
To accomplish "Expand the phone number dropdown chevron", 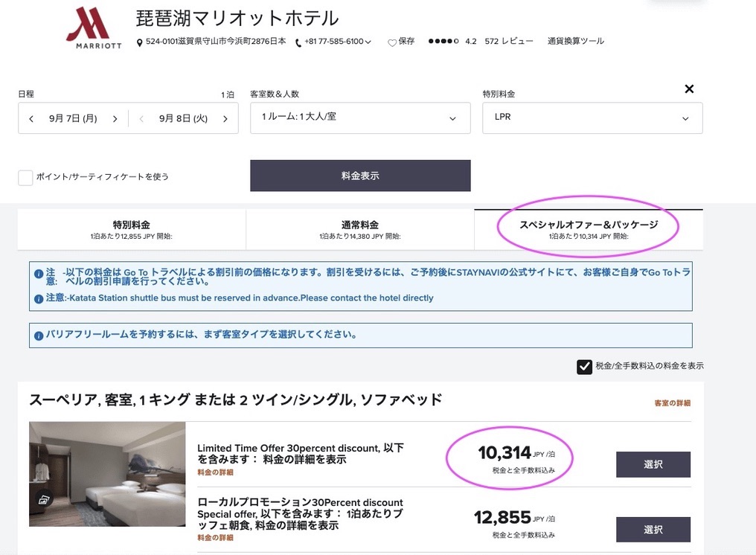I will pos(368,42).
